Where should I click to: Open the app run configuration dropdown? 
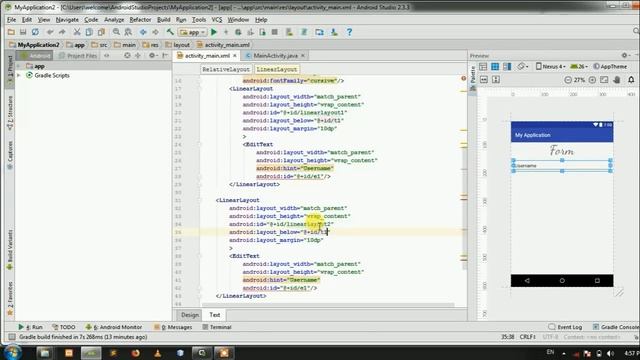click(193, 32)
